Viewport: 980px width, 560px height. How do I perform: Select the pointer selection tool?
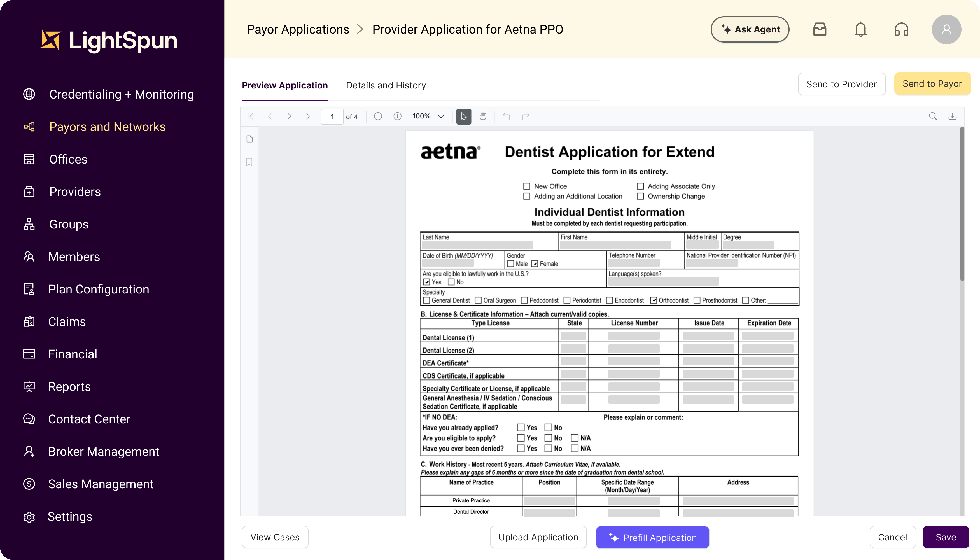click(463, 116)
